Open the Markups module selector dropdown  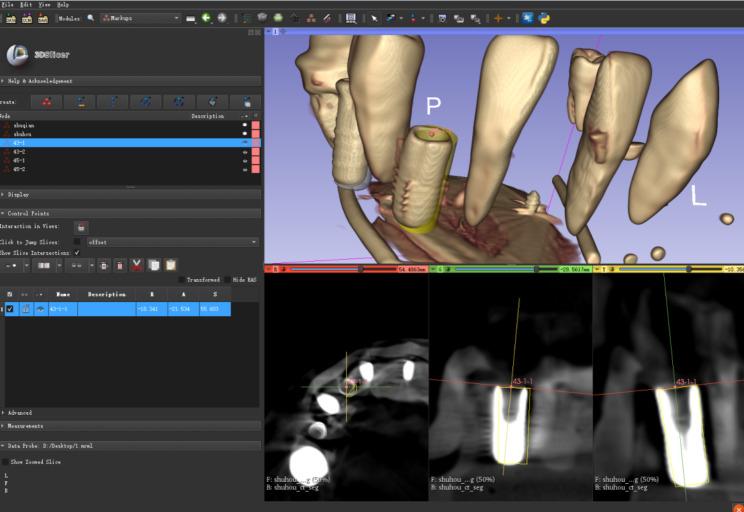pyautogui.click(x=140, y=18)
